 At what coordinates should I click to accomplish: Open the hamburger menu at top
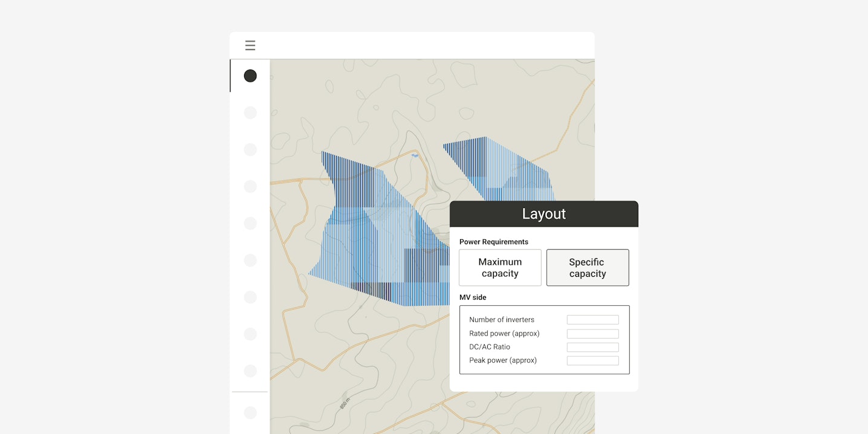click(250, 46)
